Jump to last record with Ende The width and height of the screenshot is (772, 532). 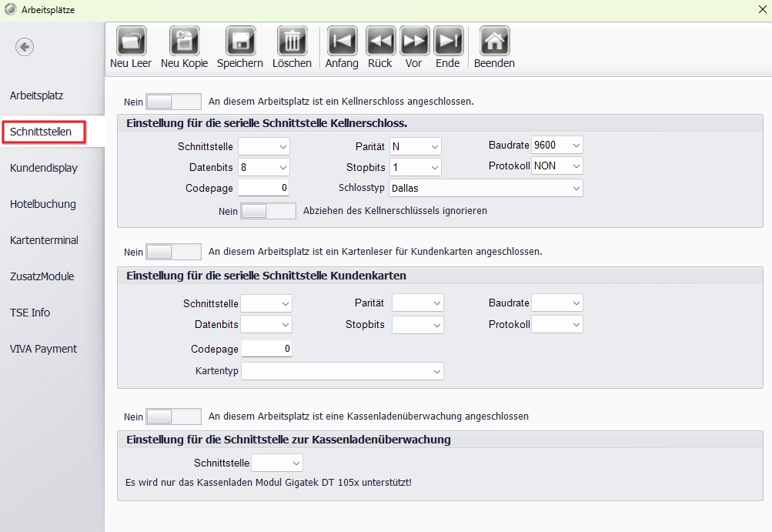coord(448,40)
